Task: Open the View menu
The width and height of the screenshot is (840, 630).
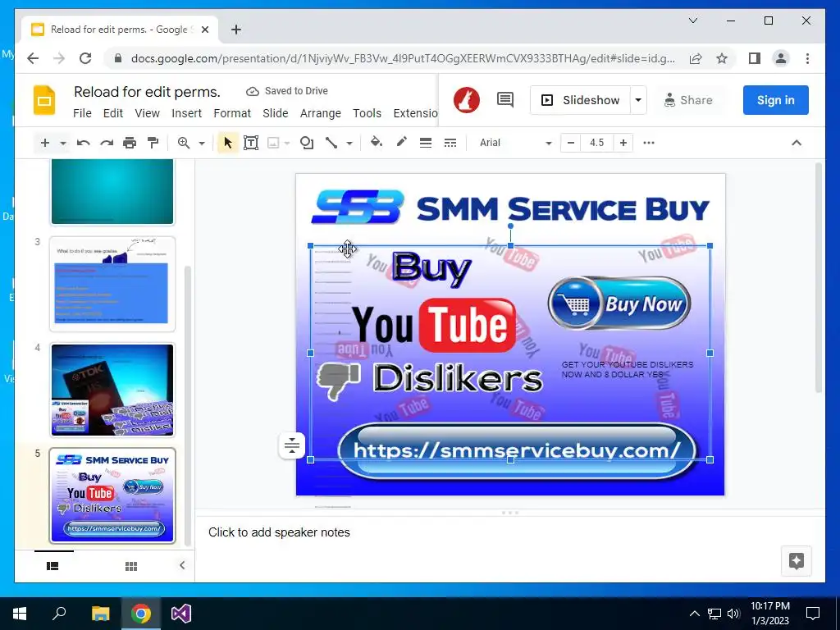Action: pos(148,113)
